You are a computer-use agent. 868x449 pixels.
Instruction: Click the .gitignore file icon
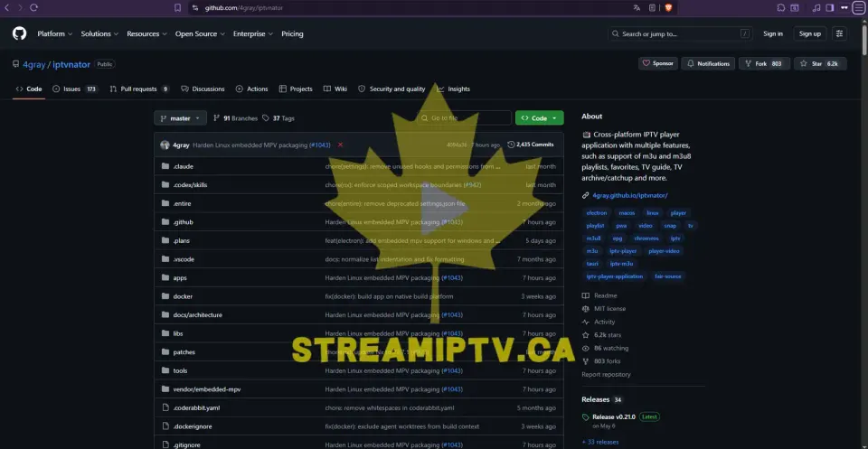(165, 444)
